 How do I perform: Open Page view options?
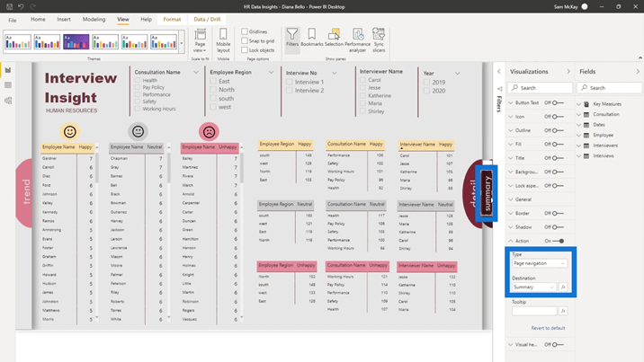pyautogui.click(x=200, y=40)
